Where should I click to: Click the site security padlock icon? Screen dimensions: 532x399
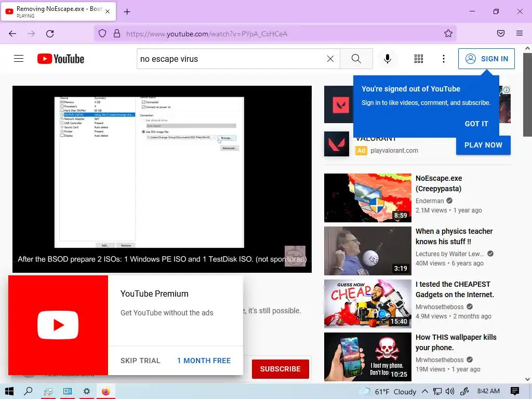117,34
